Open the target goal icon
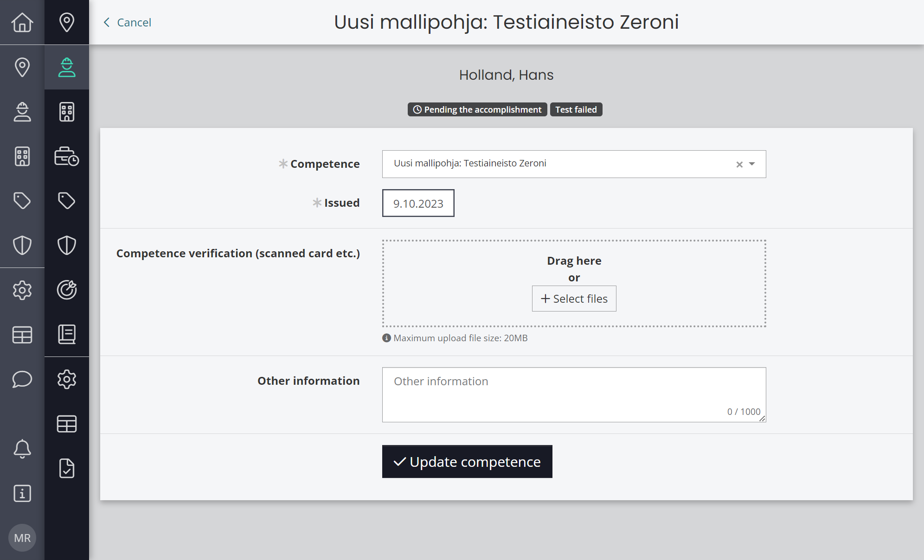The image size is (924, 560). (67, 290)
